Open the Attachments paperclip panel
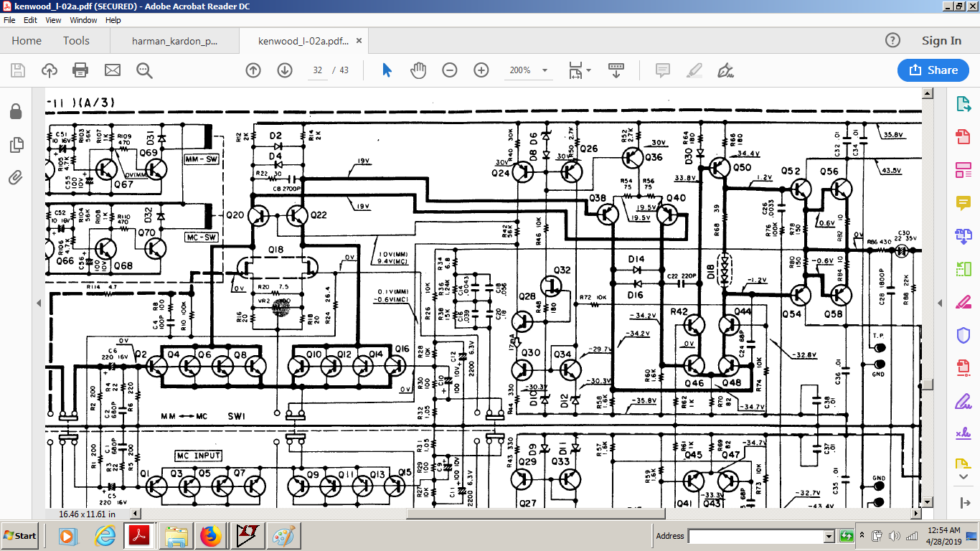 (16, 178)
